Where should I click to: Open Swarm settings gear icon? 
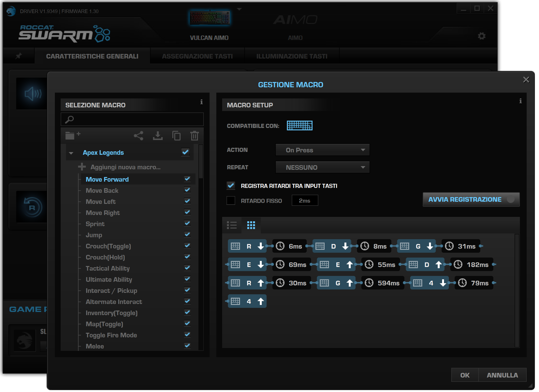tap(481, 36)
